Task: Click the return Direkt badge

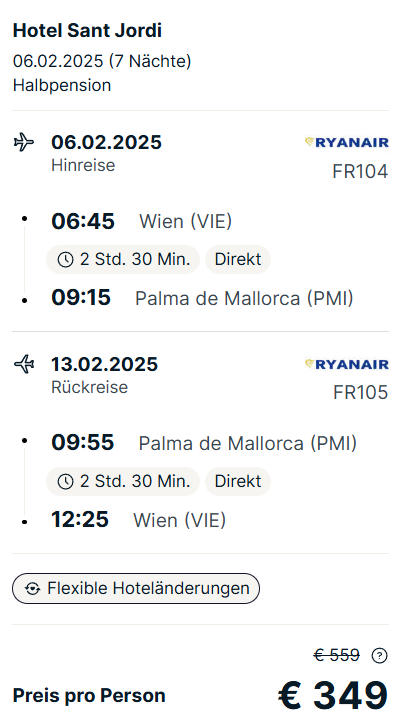Action: 238,482
